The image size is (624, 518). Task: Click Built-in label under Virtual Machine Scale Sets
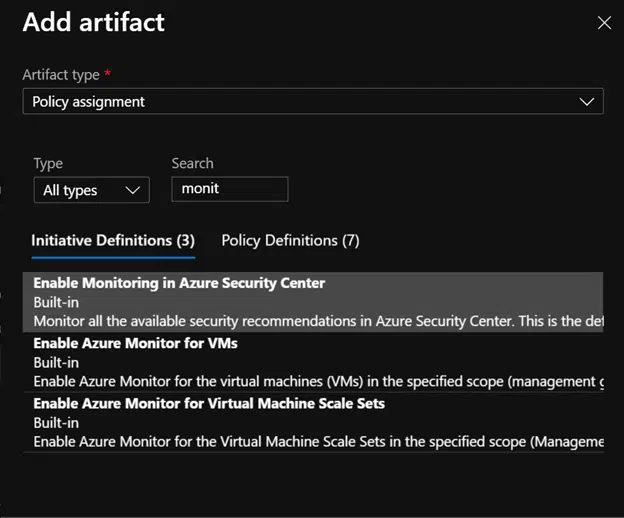[56, 423]
